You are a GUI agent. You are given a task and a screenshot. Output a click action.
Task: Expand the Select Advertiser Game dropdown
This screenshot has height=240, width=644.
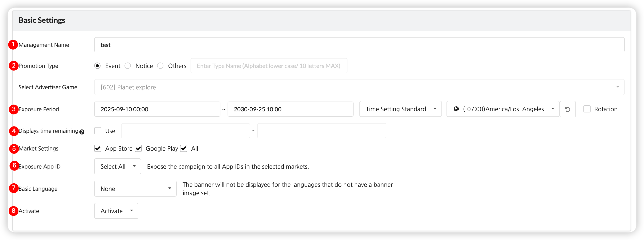pos(359,87)
